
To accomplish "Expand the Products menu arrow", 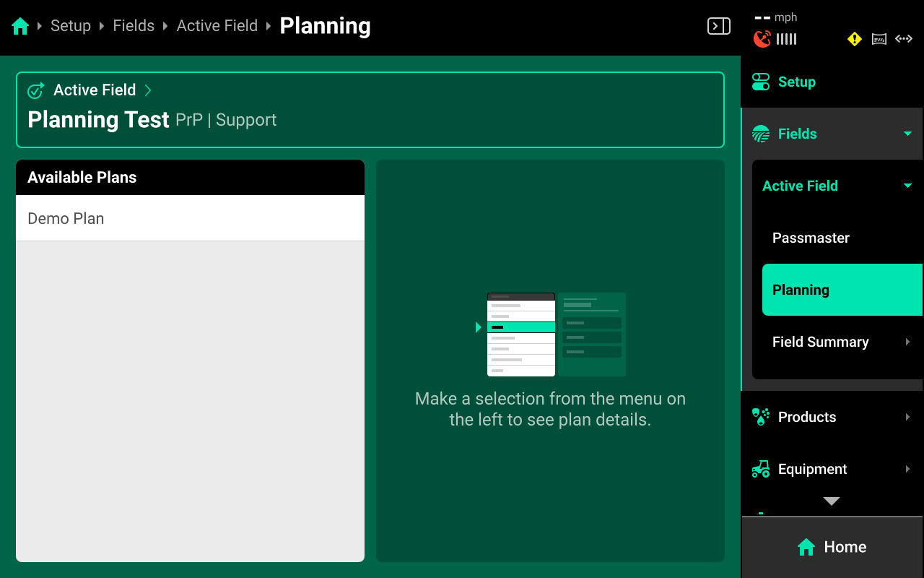I will pyautogui.click(x=907, y=417).
